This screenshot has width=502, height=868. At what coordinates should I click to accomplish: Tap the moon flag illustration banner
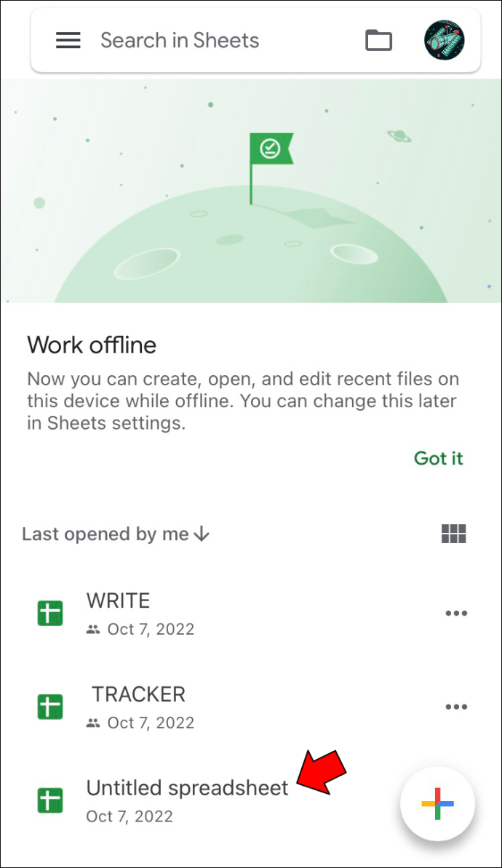point(251,191)
